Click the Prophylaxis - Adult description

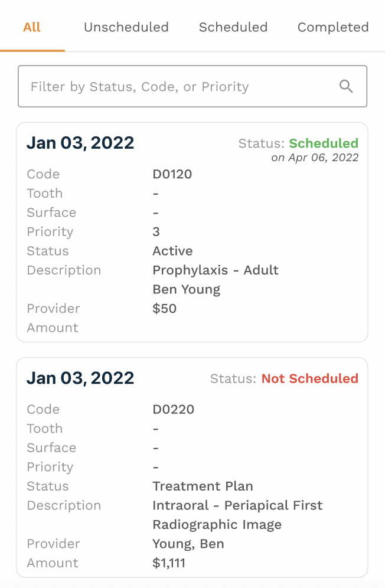tap(216, 270)
